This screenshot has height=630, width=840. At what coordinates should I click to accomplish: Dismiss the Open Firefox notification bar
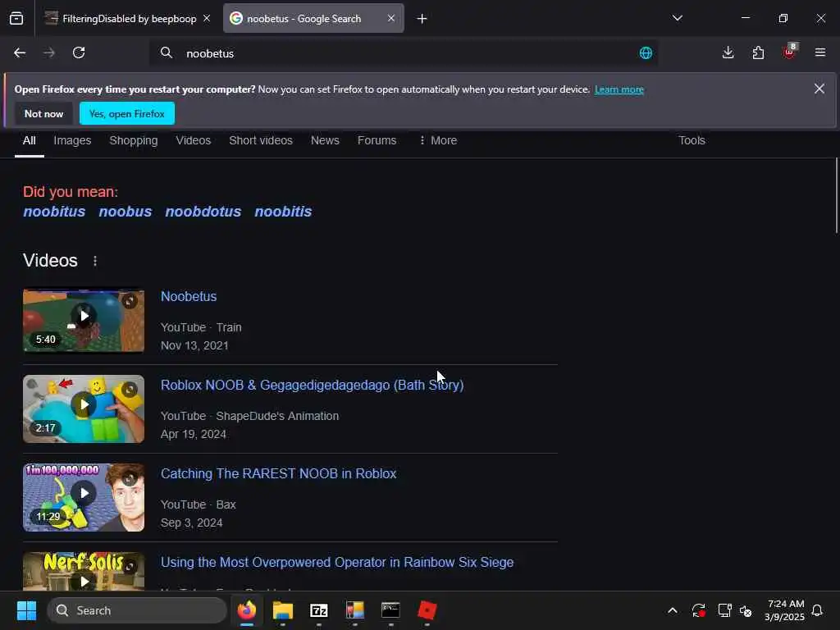[x=819, y=89]
